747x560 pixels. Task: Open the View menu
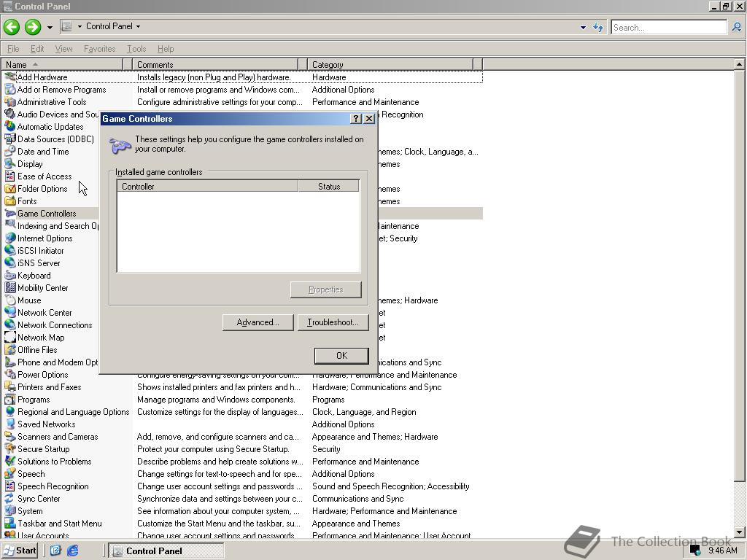click(64, 49)
